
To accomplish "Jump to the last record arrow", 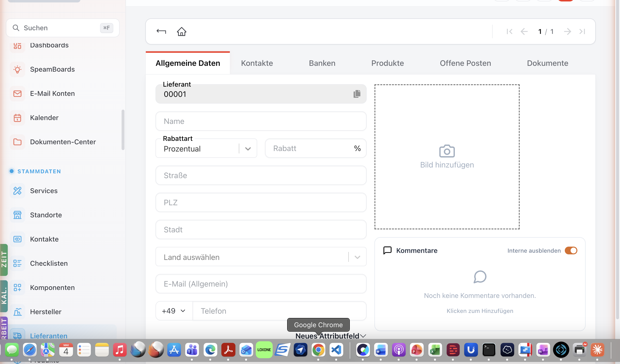I will click(x=582, y=31).
